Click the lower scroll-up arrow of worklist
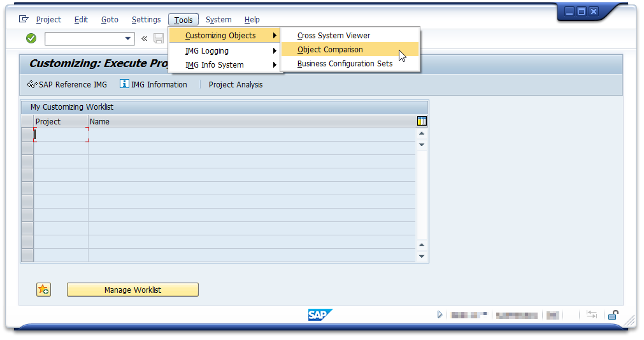Screen dimensions: 644x340 [422, 245]
